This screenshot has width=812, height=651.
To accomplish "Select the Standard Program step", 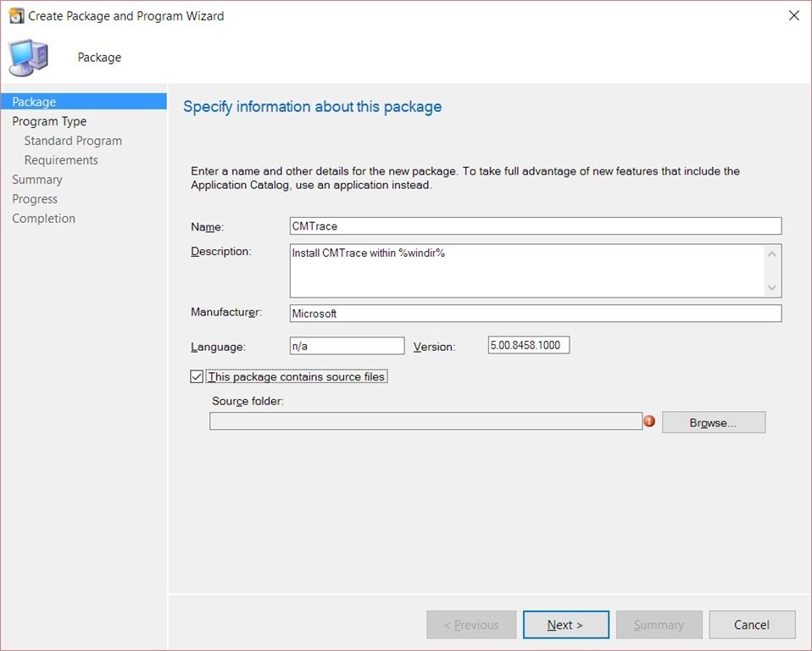I will [73, 141].
